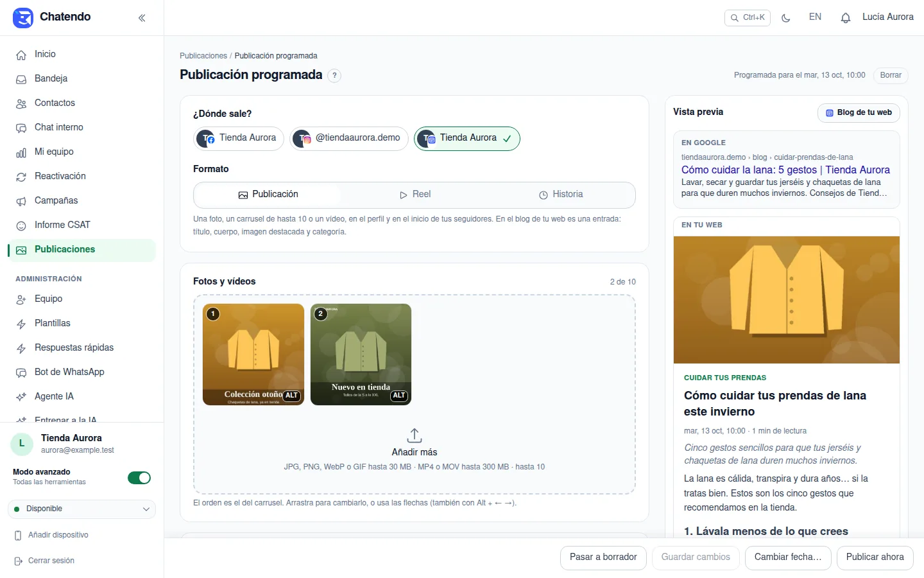Deselect the checked Tienda Aurora blog channel
The image size is (924, 578).
(467, 139)
